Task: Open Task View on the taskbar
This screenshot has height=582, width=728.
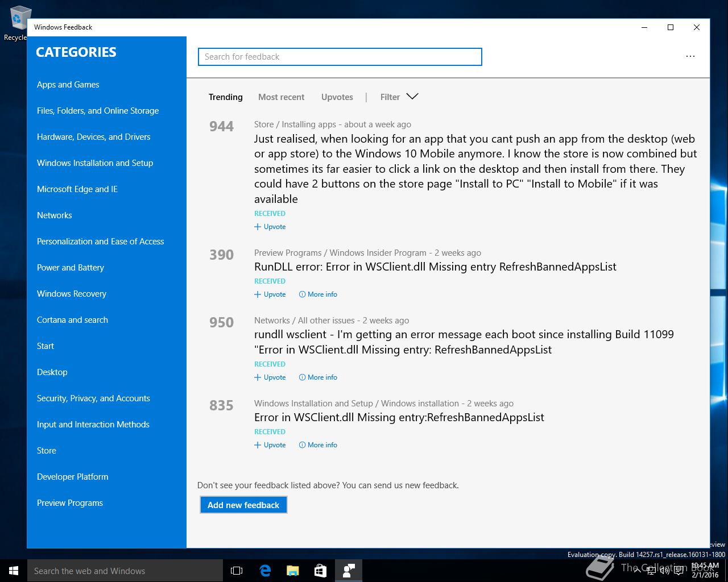Action: 237,571
